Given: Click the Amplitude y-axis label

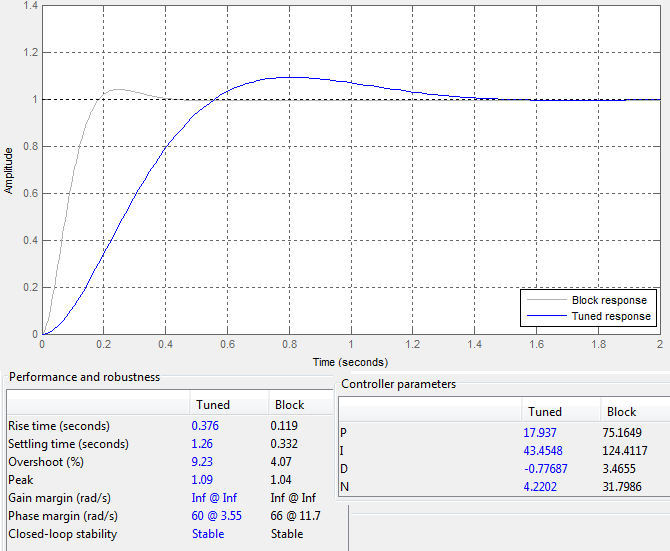Looking at the screenshot, I should pyautogui.click(x=10, y=169).
